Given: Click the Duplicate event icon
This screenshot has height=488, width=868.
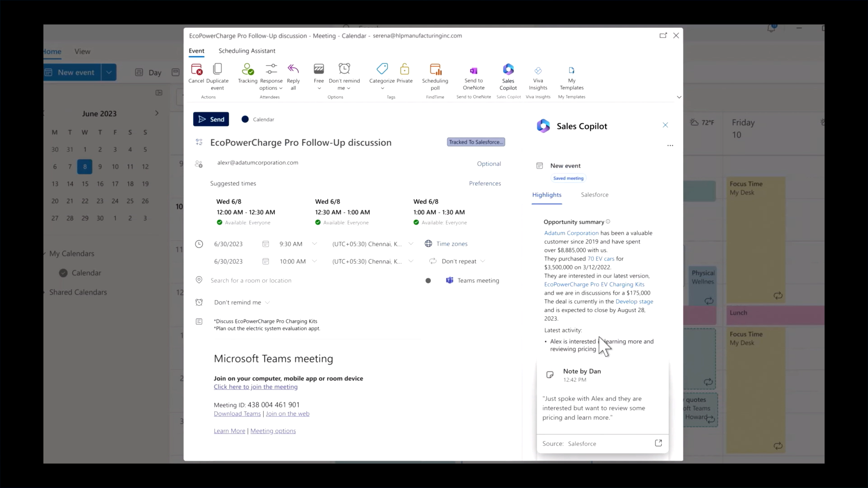Looking at the screenshot, I should click(217, 69).
